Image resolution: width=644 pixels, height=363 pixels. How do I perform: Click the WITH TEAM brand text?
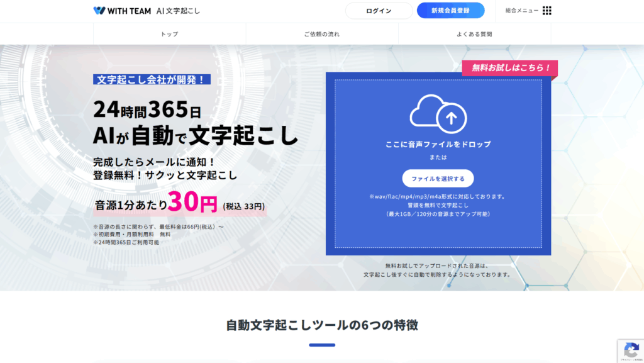129,11
